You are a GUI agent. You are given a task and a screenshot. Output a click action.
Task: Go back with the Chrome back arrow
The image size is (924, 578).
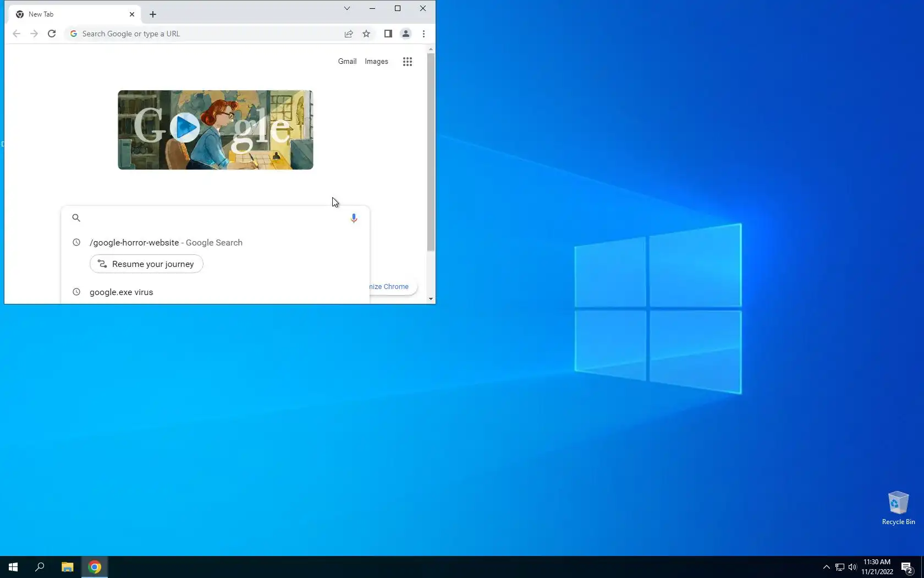16,34
